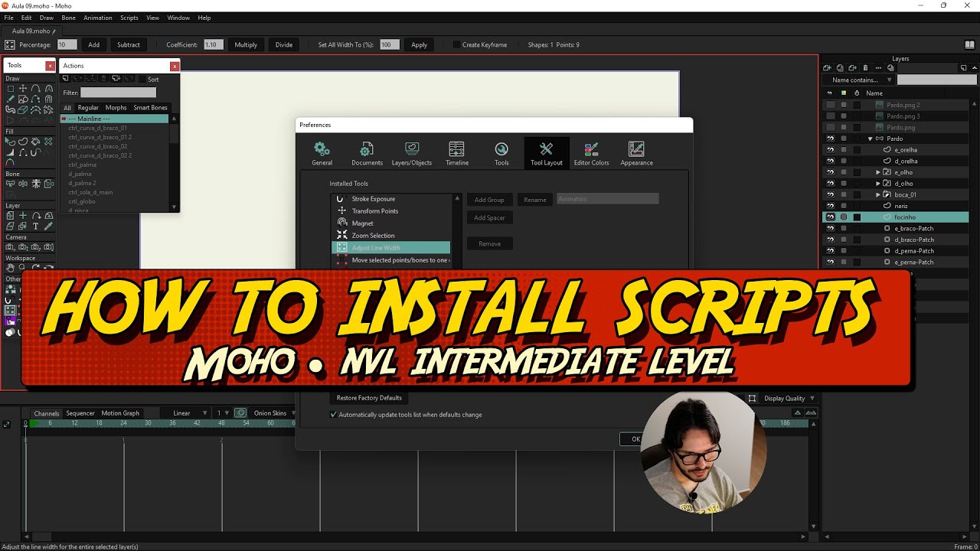980x551 pixels.
Task: Open the Layers panel more options dots
Action: click(878, 68)
